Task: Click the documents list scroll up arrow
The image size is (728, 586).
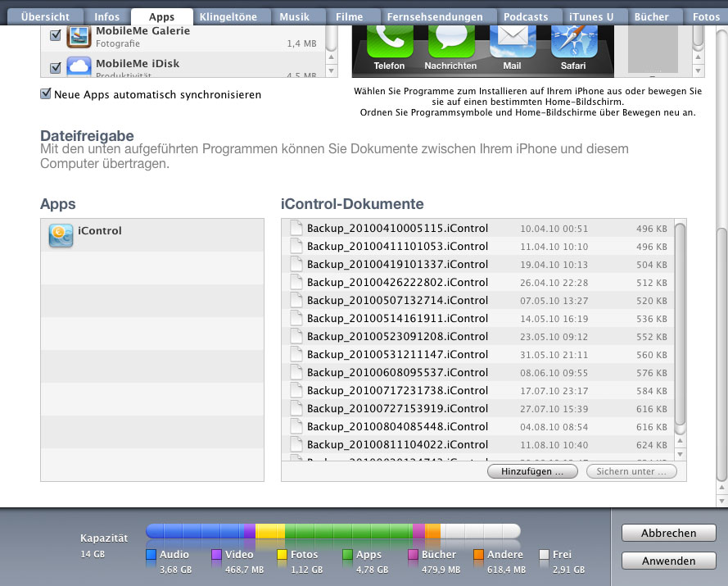Action: coord(680,441)
